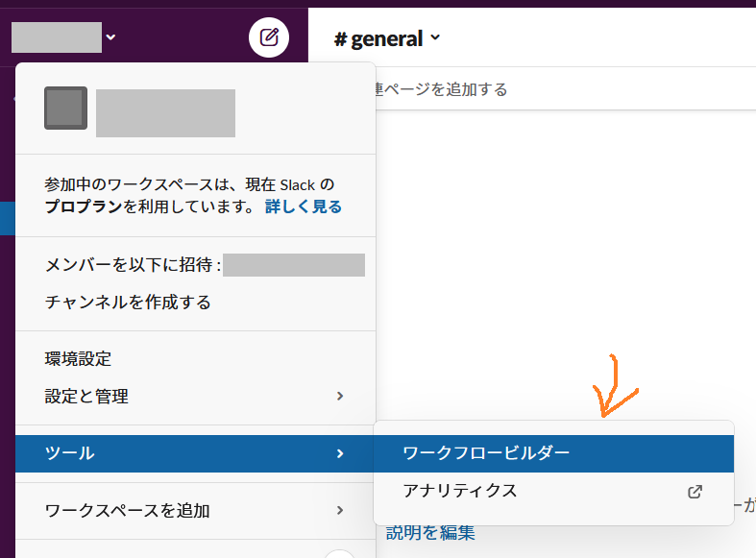Screen dimensions: 756x558
Task: Click the 詳しく見る link
Action: click(x=304, y=206)
